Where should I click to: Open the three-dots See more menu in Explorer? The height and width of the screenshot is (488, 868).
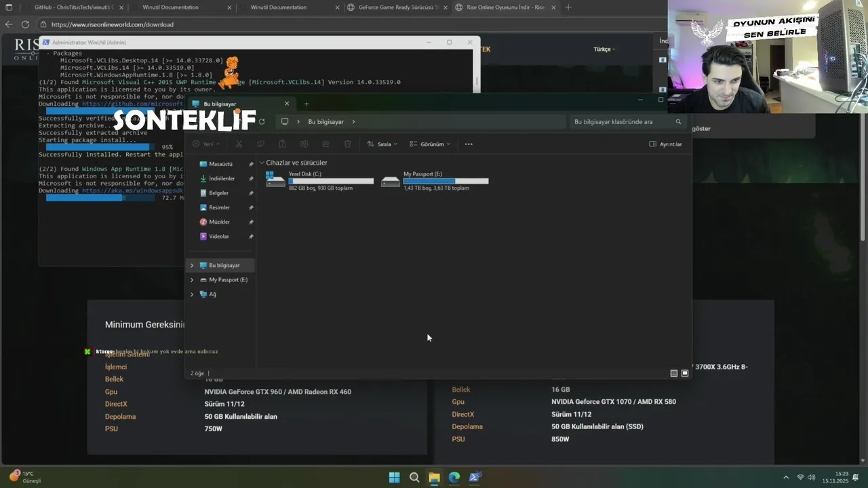click(x=469, y=144)
